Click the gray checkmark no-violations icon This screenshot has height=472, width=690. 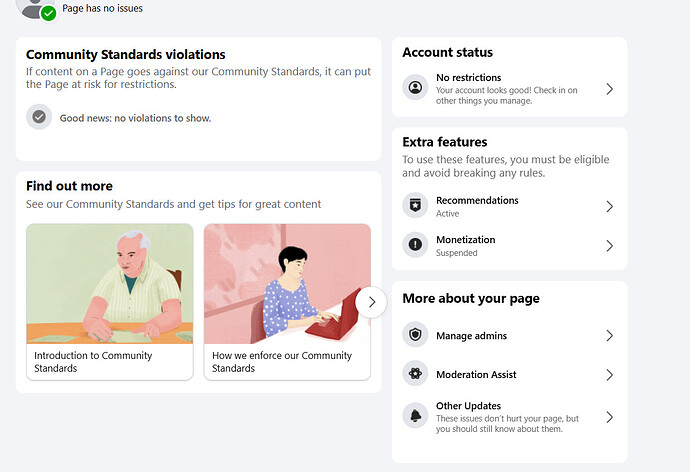coord(39,117)
